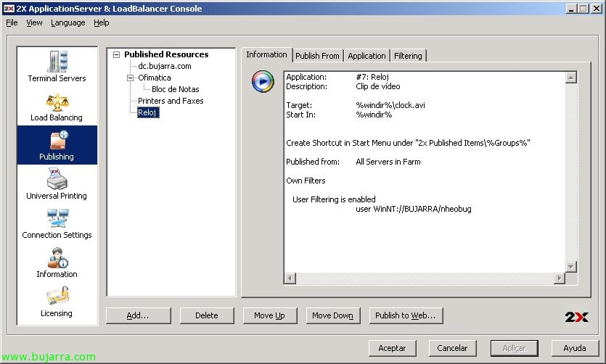Click the info pane scroll-right arrow

click(560, 278)
